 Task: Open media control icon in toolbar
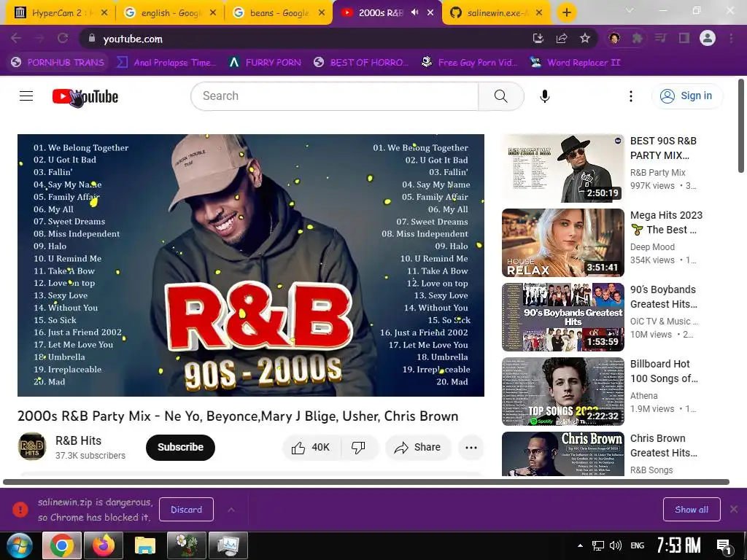(661, 38)
